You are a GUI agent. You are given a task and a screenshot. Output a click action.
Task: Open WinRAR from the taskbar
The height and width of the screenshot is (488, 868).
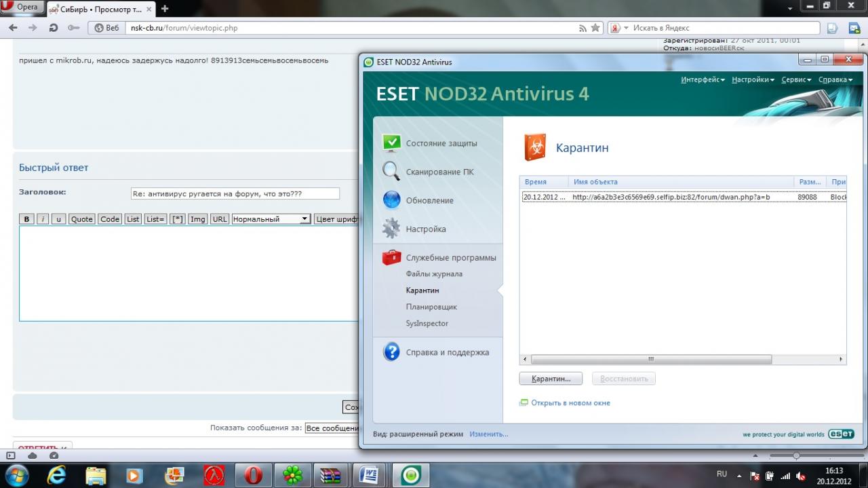(x=332, y=475)
